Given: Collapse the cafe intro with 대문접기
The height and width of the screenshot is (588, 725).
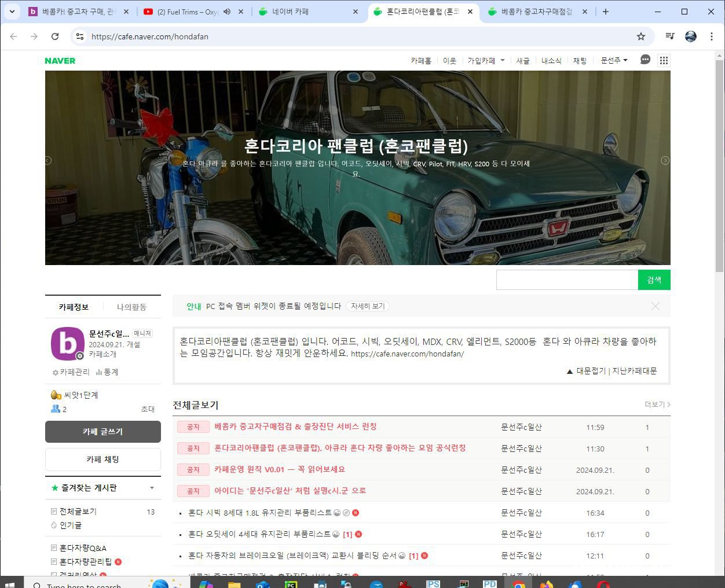Looking at the screenshot, I should tap(587, 371).
